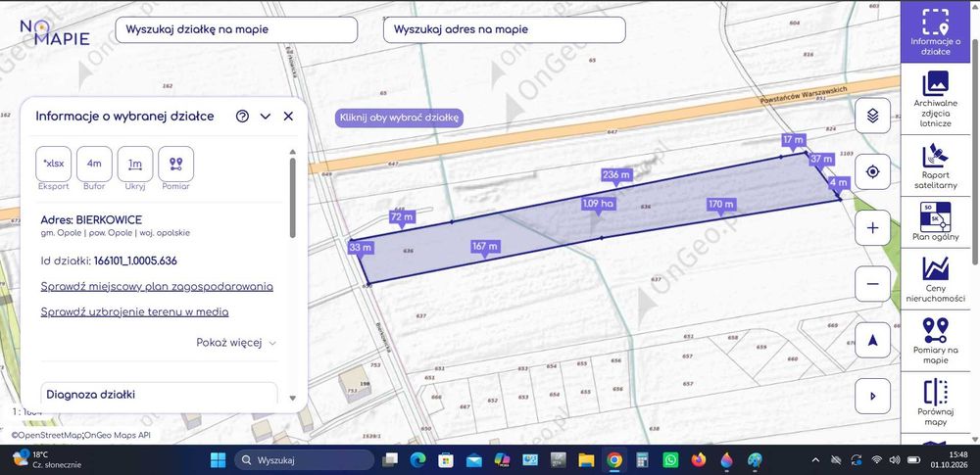Screen dimensions: 980x475
Task: Start Pomiar measurement from panel
Action: coord(175,164)
